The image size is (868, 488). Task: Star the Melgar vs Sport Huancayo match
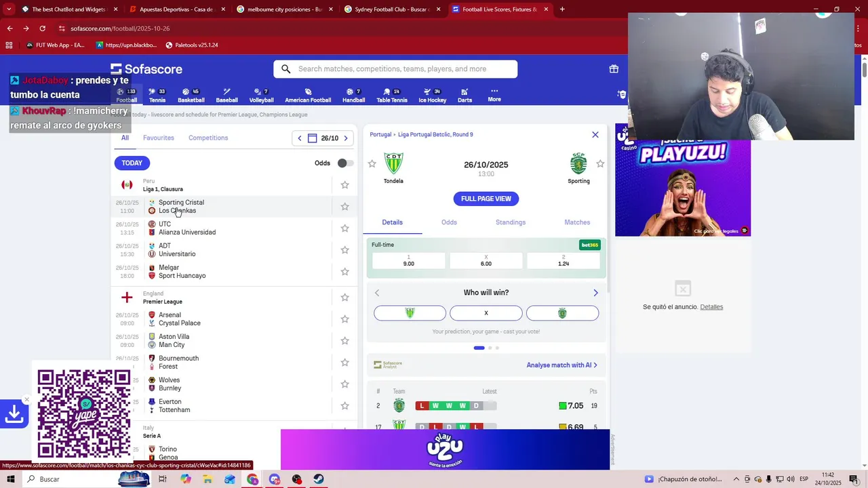pyautogui.click(x=344, y=272)
